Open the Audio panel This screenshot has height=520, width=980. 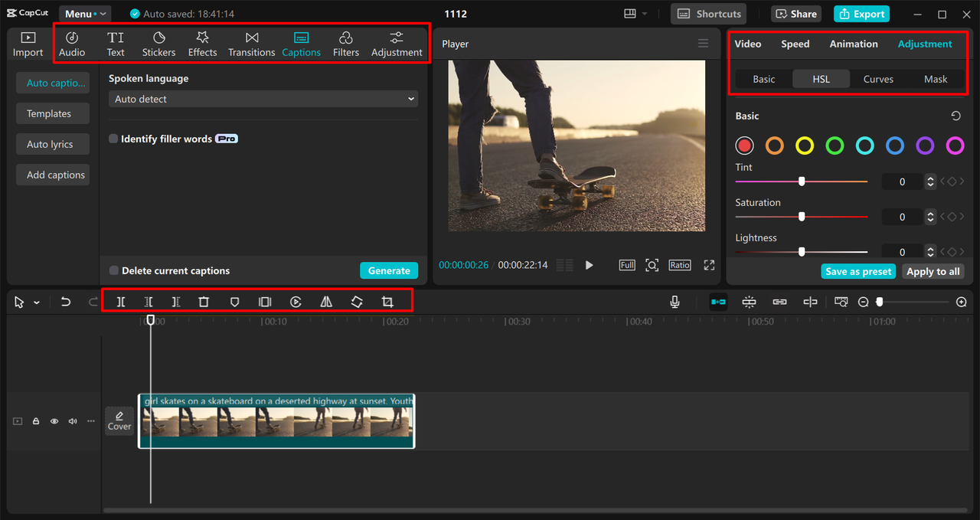(72, 44)
